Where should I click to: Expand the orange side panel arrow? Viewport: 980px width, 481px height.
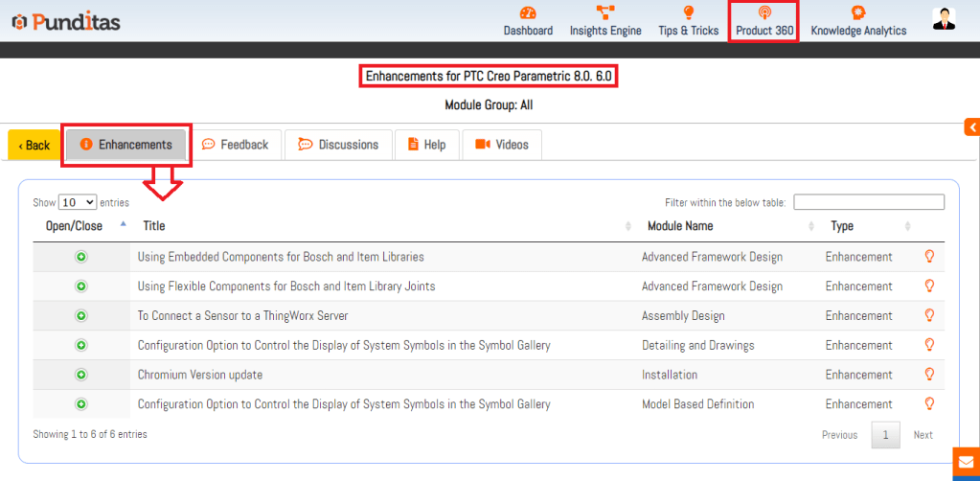pyautogui.click(x=971, y=127)
